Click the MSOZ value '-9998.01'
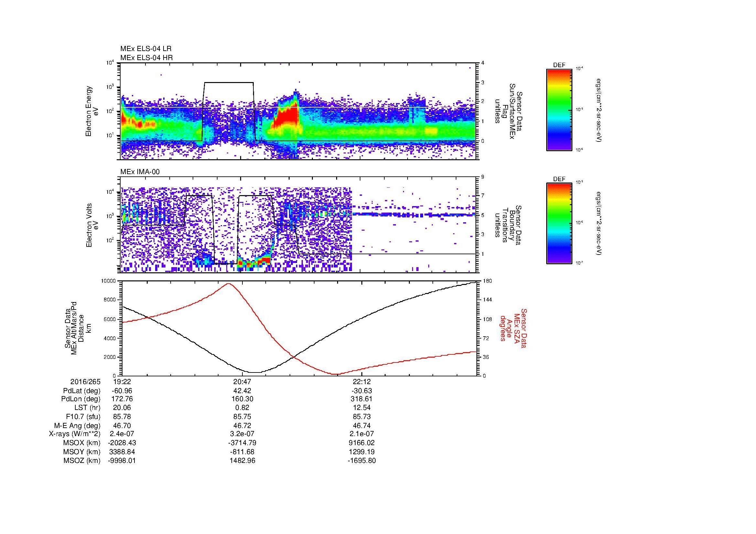 (x=122, y=461)
